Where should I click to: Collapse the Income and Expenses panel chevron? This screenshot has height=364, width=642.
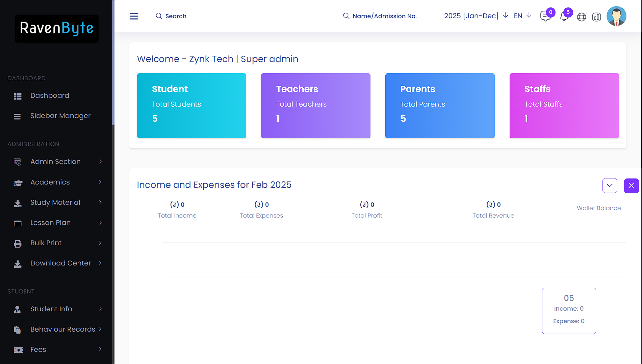coord(610,186)
